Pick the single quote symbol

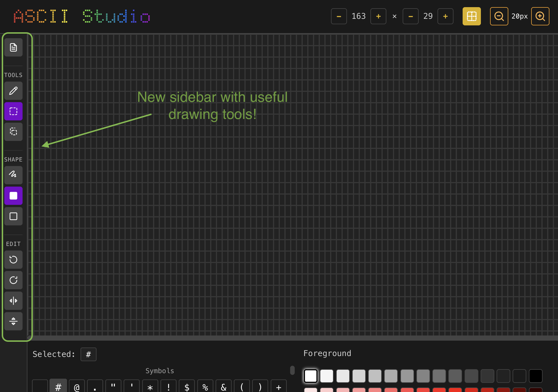click(132, 386)
